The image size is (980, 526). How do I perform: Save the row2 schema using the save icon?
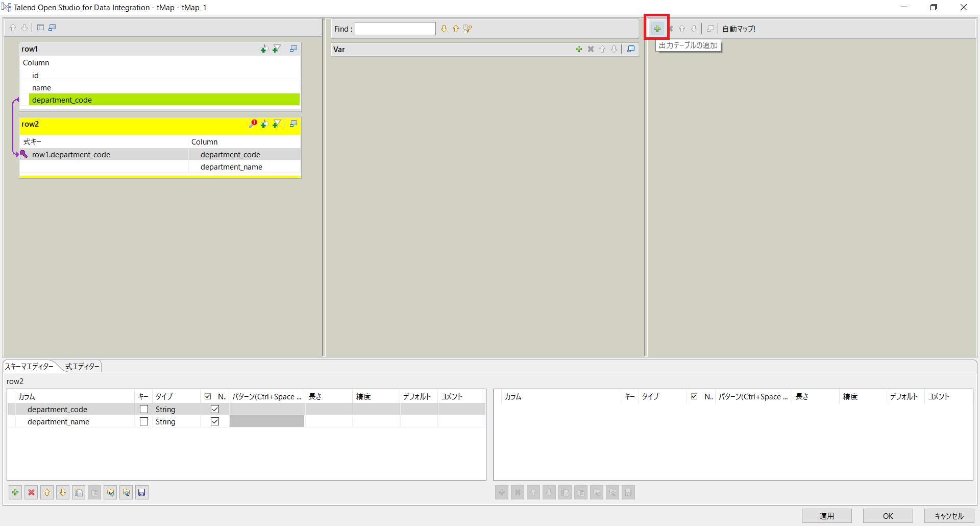(141, 492)
